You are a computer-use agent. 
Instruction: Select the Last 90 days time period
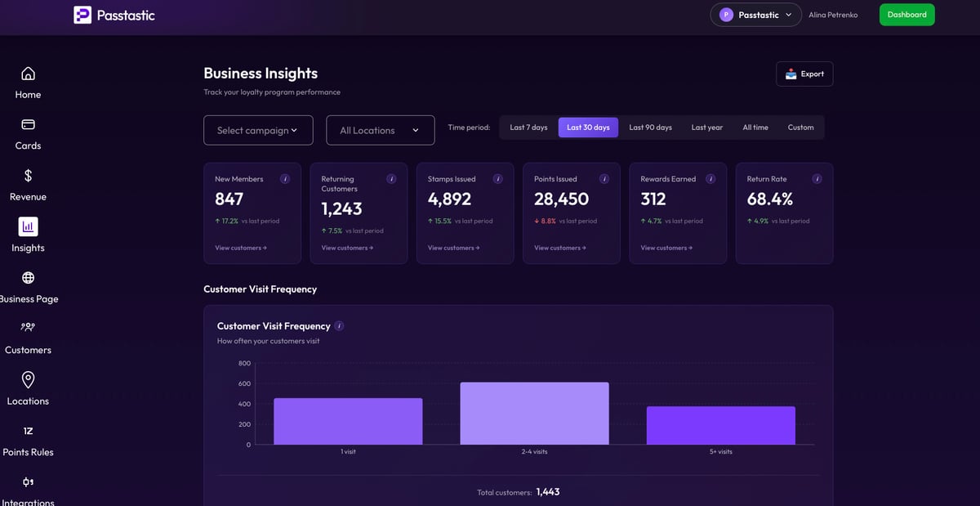pyautogui.click(x=650, y=127)
